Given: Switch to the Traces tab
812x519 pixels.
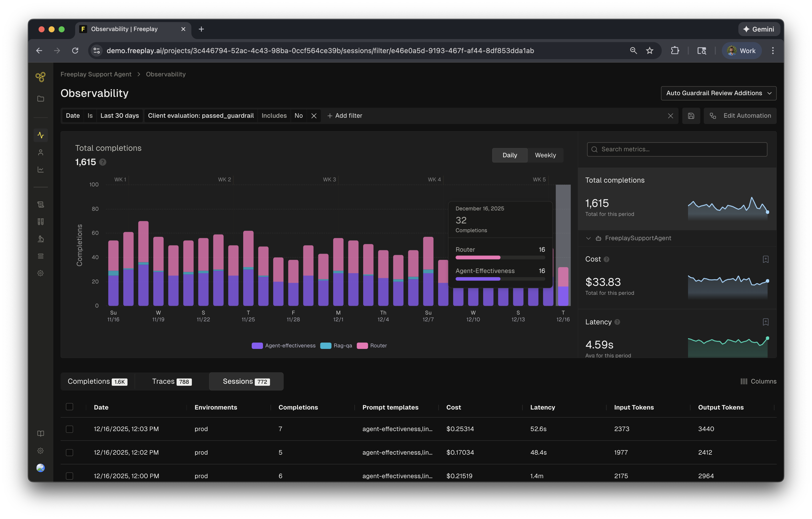Looking at the screenshot, I should coord(172,381).
